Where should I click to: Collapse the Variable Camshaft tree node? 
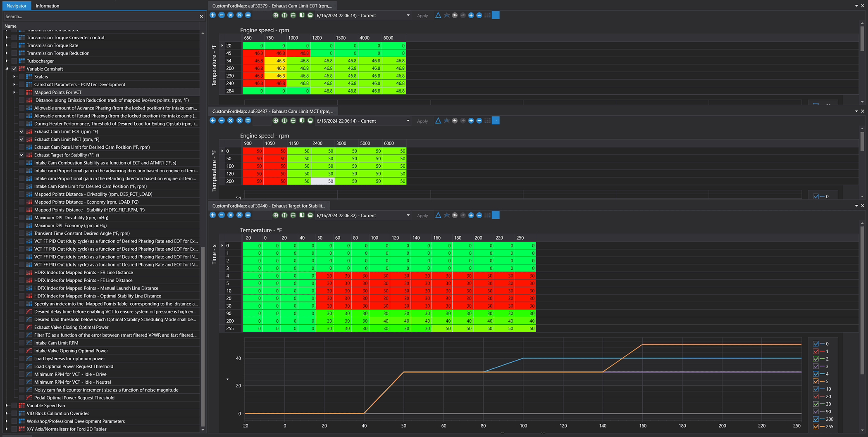(7, 69)
